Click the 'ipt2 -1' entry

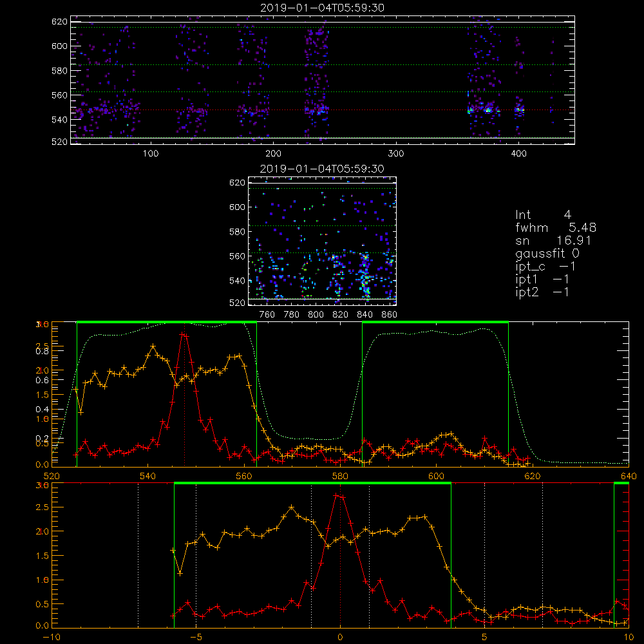(542, 292)
